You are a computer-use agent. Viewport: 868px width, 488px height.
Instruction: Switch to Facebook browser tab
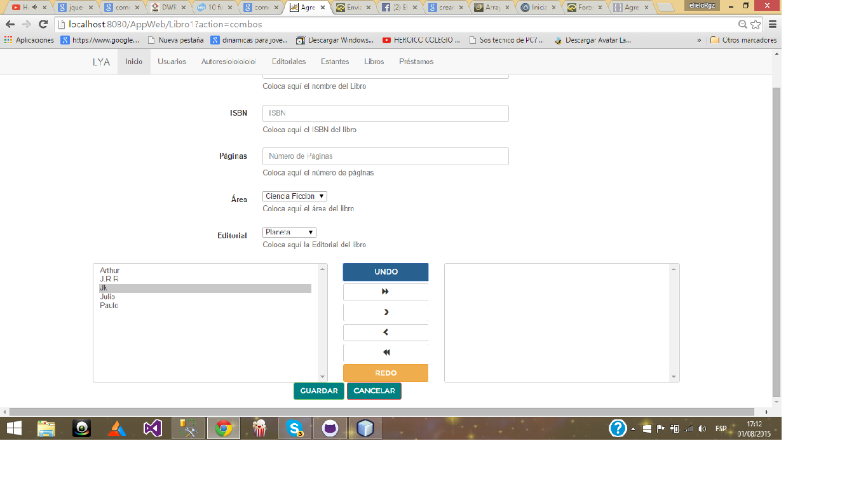[400, 8]
